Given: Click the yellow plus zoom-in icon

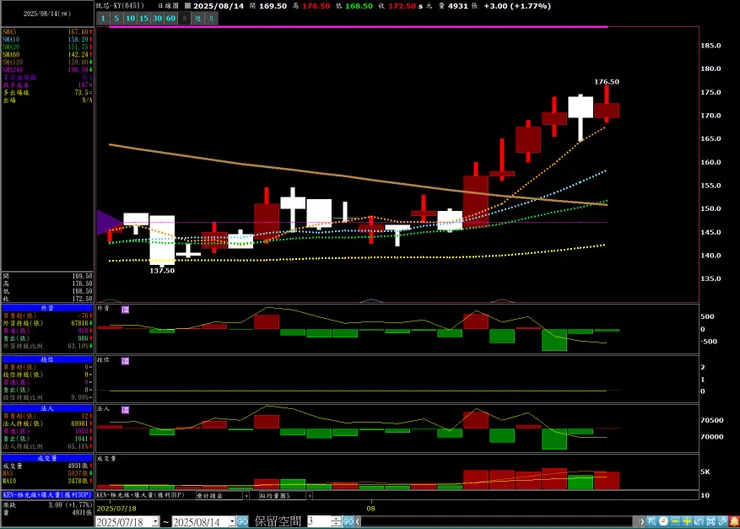Looking at the screenshot, I should pos(687,521).
